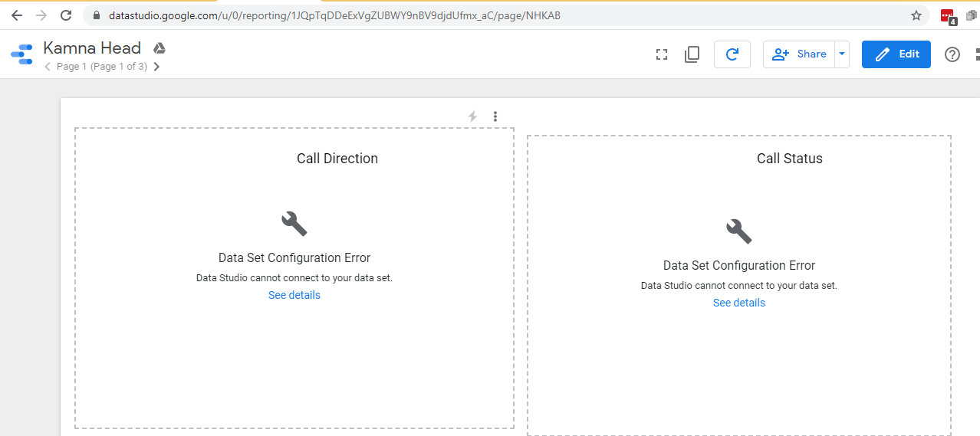Reload the page in the browser

pos(66,15)
